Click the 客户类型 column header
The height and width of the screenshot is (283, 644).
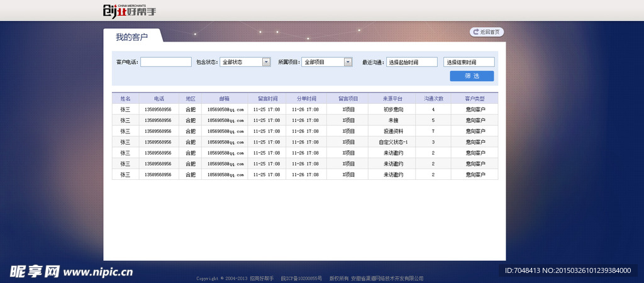click(475, 99)
